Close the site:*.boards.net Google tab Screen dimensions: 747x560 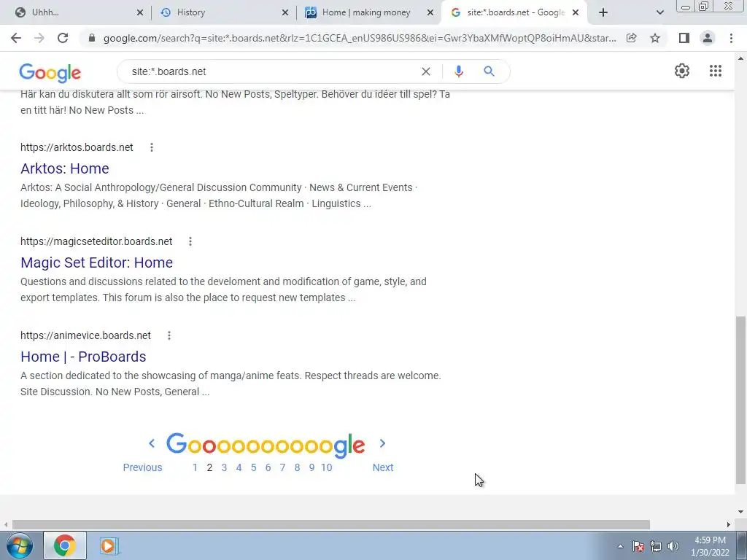tap(576, 13)
